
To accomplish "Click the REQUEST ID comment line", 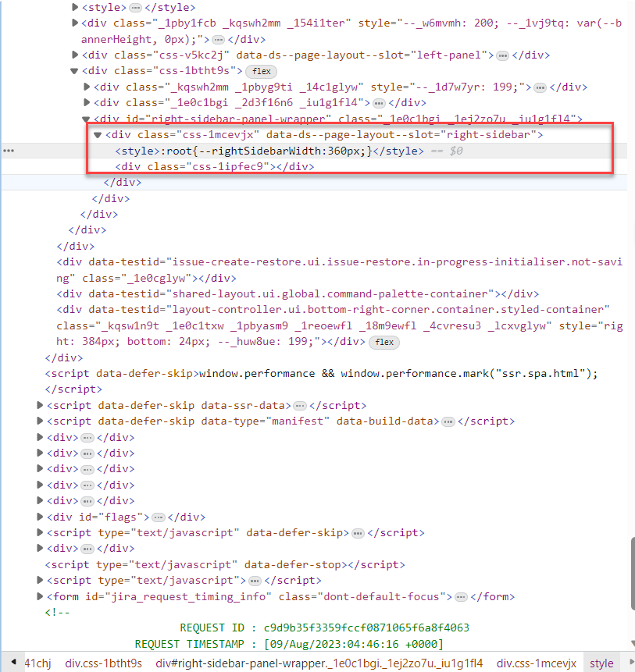I will tap(324, 628).
